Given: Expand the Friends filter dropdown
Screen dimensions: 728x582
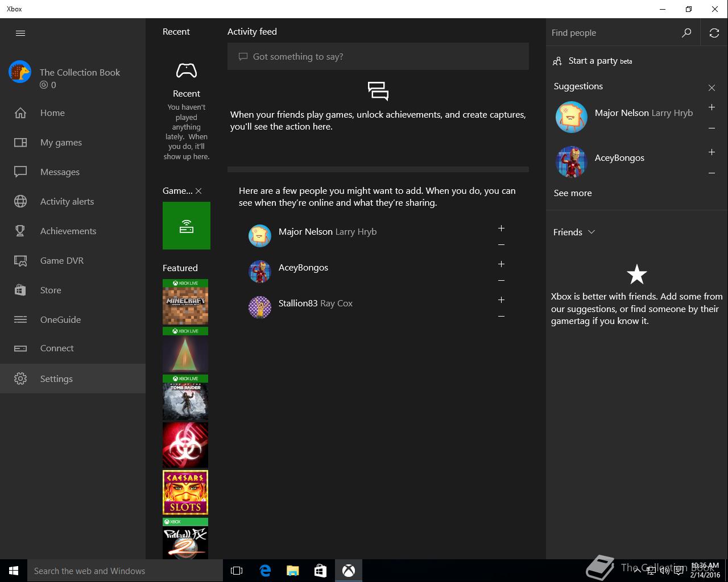Looking at the screenshot, I should point(574,232).
